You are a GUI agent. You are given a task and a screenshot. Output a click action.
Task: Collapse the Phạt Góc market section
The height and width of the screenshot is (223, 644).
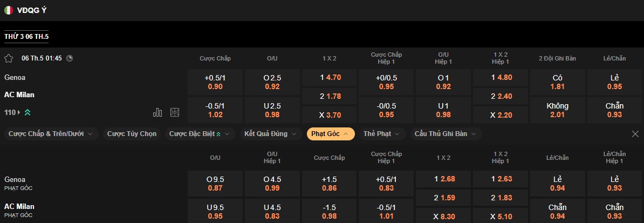(330, 134)
